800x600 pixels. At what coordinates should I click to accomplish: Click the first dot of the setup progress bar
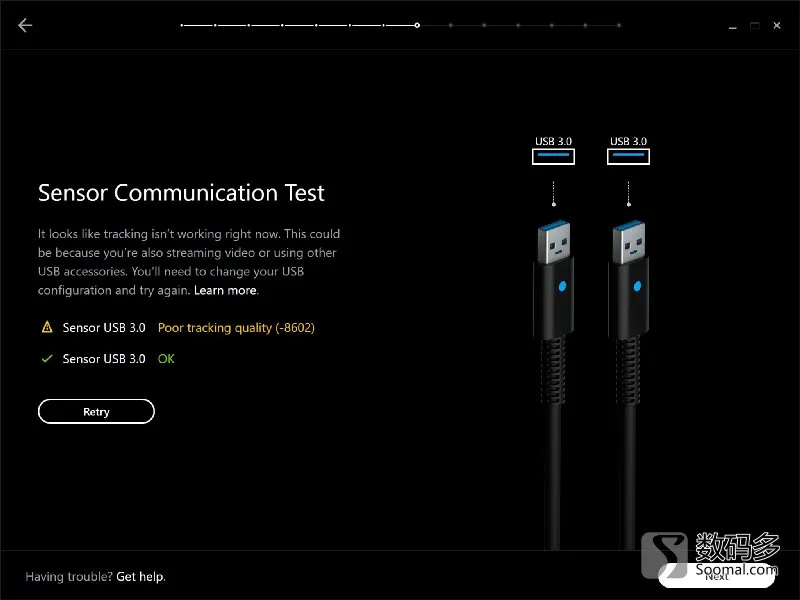pos(182,25)
